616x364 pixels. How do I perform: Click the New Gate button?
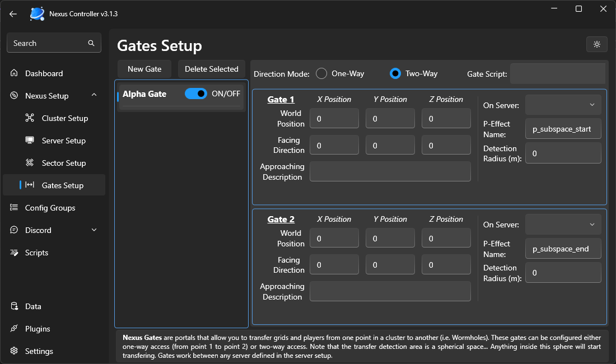coord(144,69)
